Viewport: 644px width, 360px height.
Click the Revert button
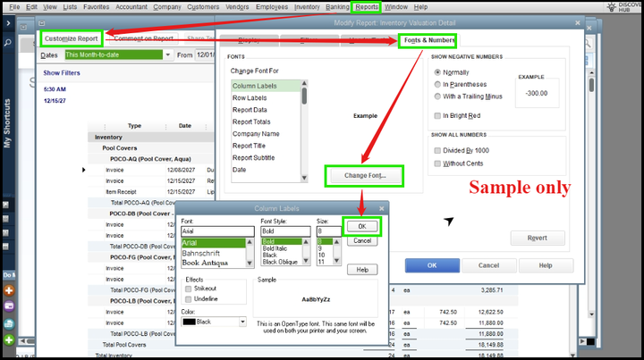pos(538,238)
